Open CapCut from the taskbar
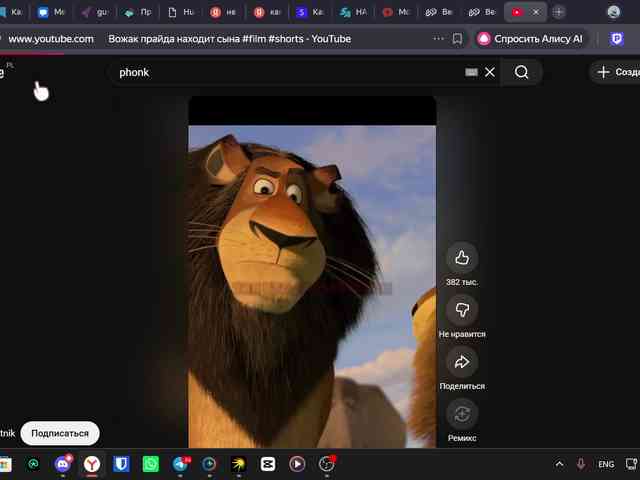The image size is (640, 480). pyautogui.click(x=268, y=464)
